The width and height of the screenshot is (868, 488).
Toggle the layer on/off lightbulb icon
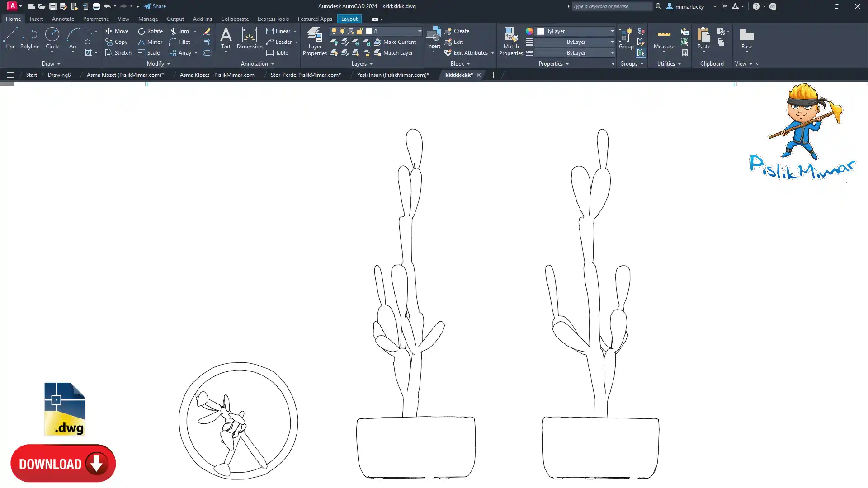[334, 31]
